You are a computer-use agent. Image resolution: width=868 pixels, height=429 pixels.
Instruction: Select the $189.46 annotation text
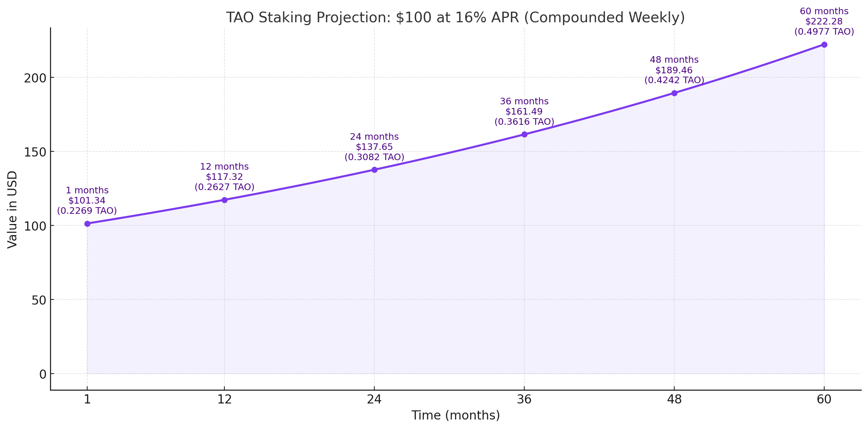point(674,70)
